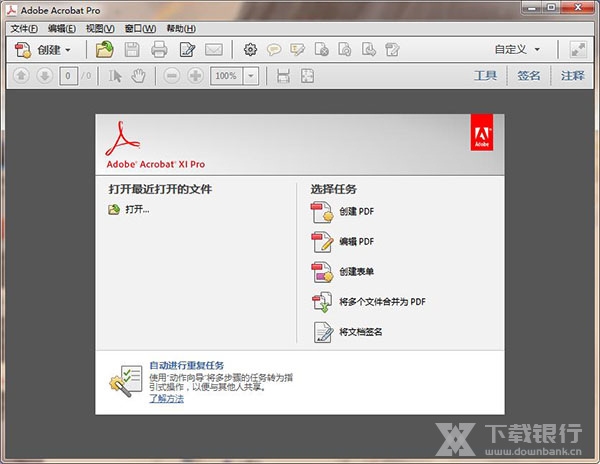This screenshot has height=464, width=600.
Task: Choose the Hand pan tool
Action: tap(138, 76)
